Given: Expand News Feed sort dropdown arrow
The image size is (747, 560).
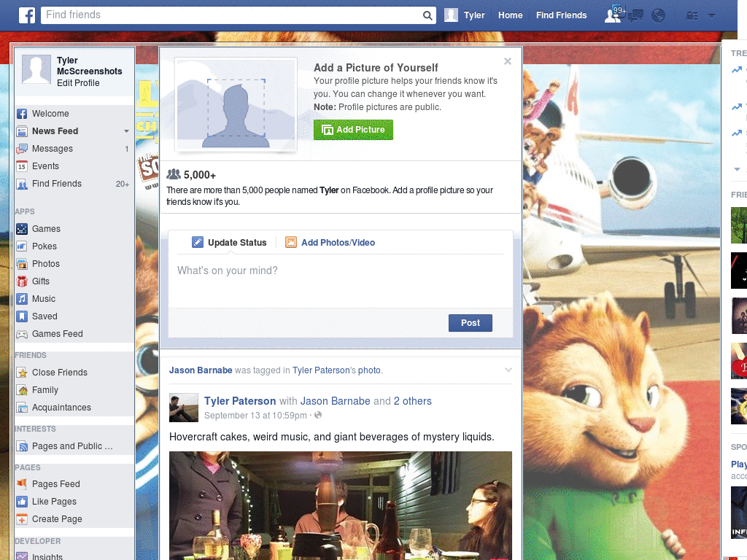Looking at the screenshot, I should (x=126, y=131).
